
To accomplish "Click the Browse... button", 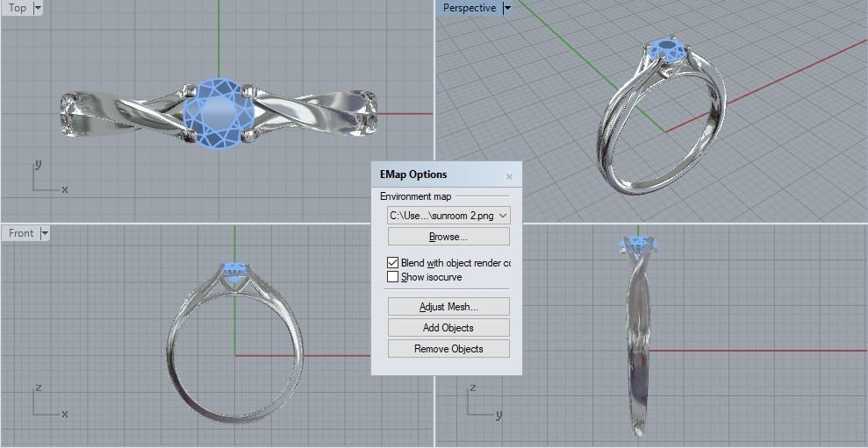I will click(x=448, y=237).
